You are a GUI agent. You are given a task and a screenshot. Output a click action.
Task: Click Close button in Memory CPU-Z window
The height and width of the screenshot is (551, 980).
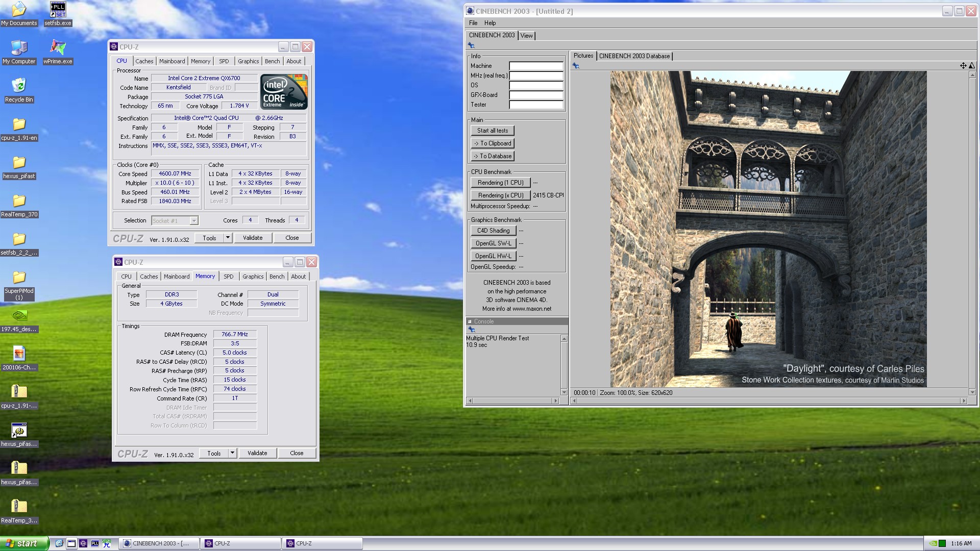tap(297, 453)
